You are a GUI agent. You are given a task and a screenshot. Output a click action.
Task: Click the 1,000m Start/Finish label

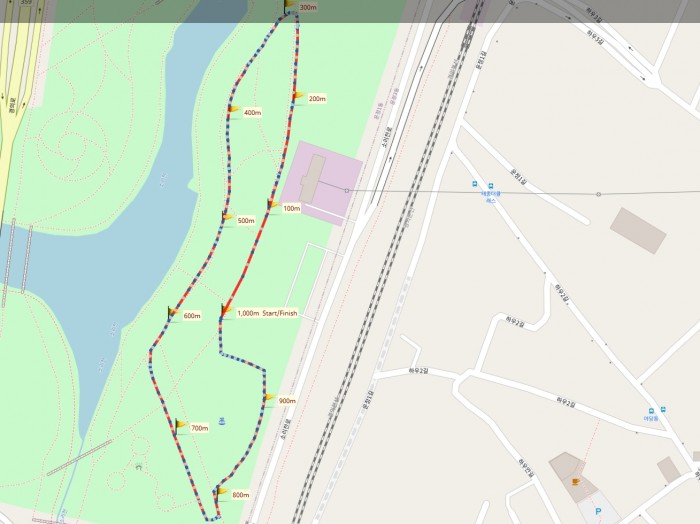267,313
